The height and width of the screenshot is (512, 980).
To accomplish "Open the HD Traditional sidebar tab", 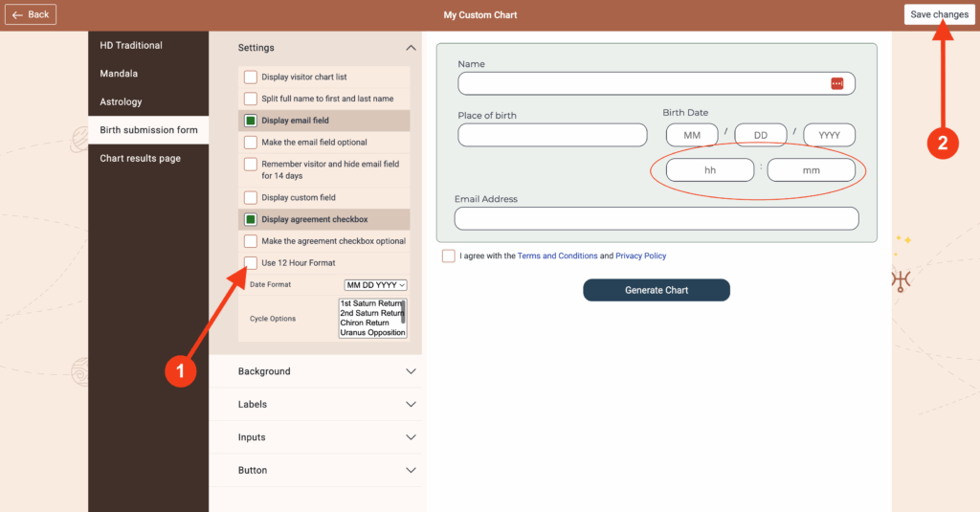I will point(131,45).
